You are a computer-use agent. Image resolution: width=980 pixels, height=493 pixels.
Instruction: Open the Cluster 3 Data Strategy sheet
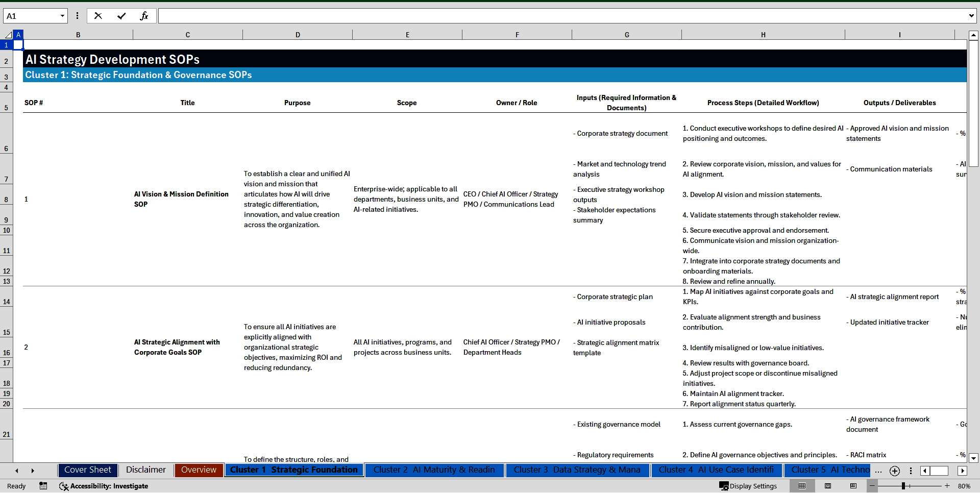[x=577, y=470]
